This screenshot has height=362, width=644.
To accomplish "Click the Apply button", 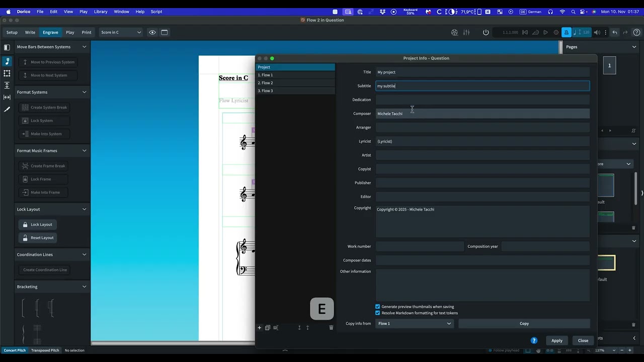I will click(557, 340).
